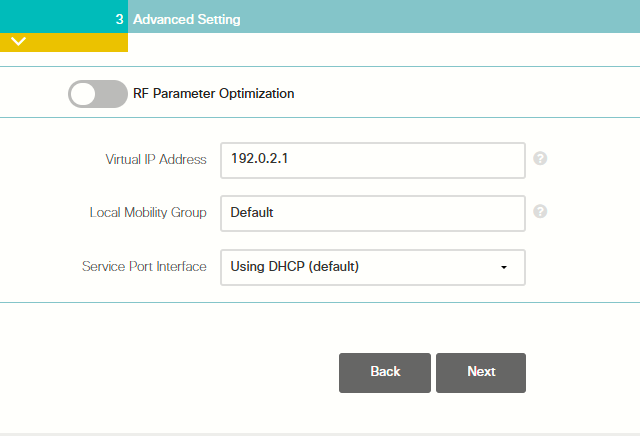Click the Local Mobility Group input field
This screenshot has width=640, height=436.
pos(373,214)
